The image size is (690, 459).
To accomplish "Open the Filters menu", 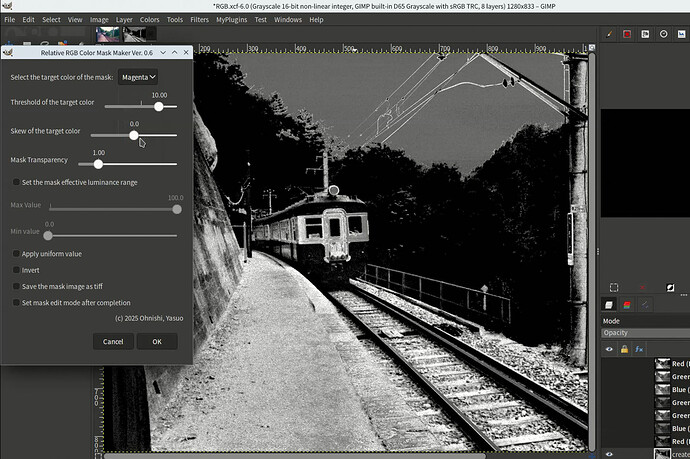I will tap(200, 19).
